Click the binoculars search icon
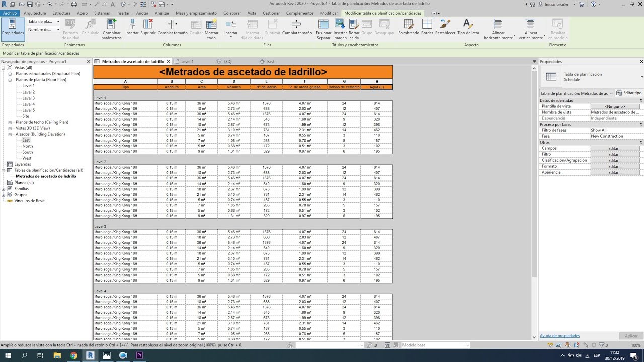Viewport: 644px width, 362px height. pos(533,4)
